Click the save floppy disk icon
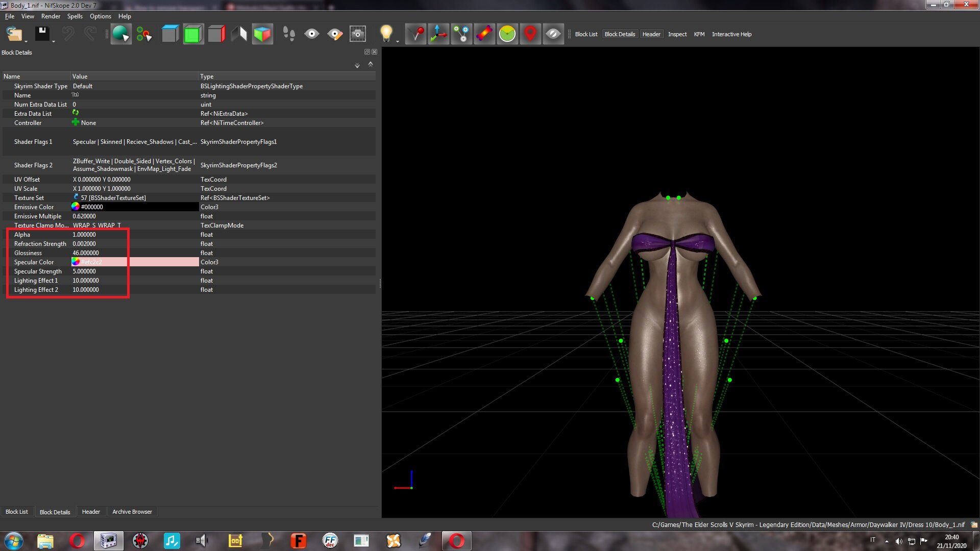The image size is (980, 551). point(42,34)
